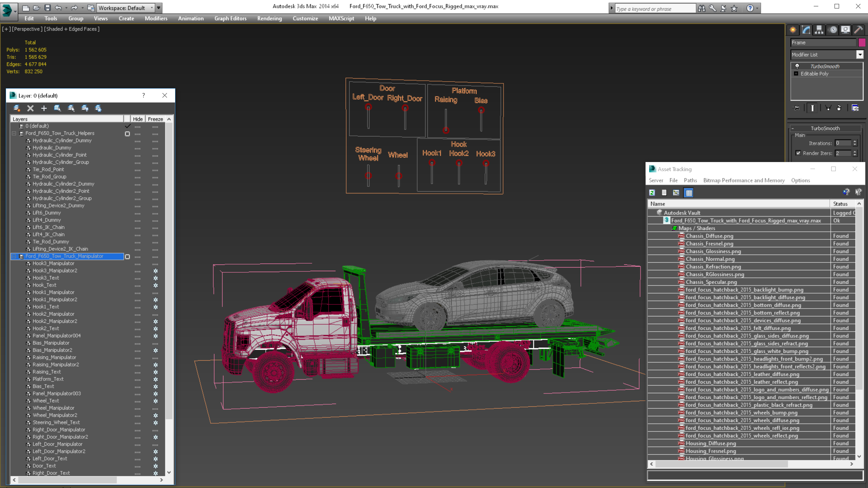Click the Redo arrow icon

(x=74, y=8)
